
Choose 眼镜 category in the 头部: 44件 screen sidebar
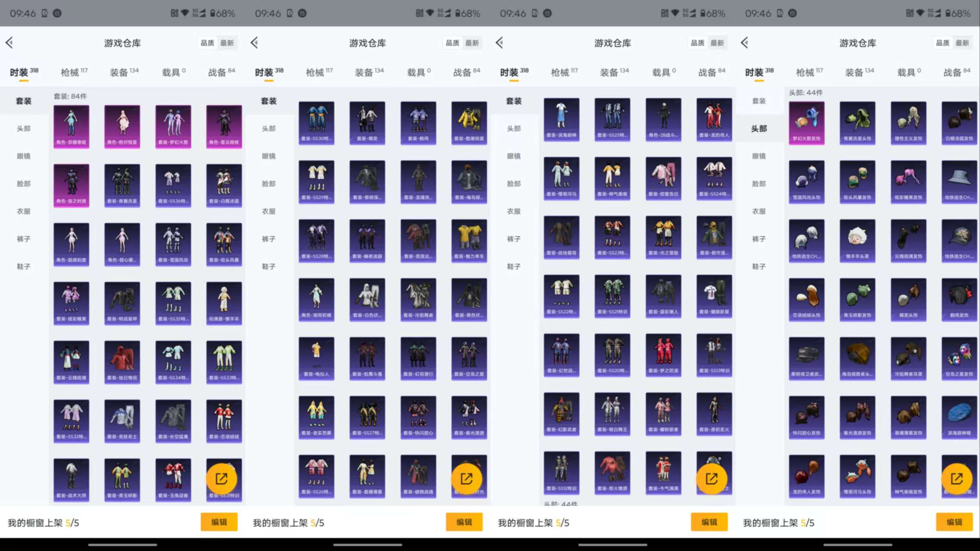coord(759,156)
